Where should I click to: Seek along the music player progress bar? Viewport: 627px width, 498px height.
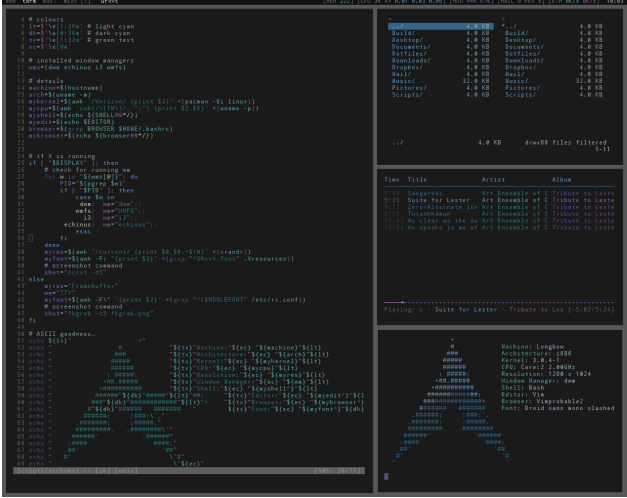click(x=499, y=302)
